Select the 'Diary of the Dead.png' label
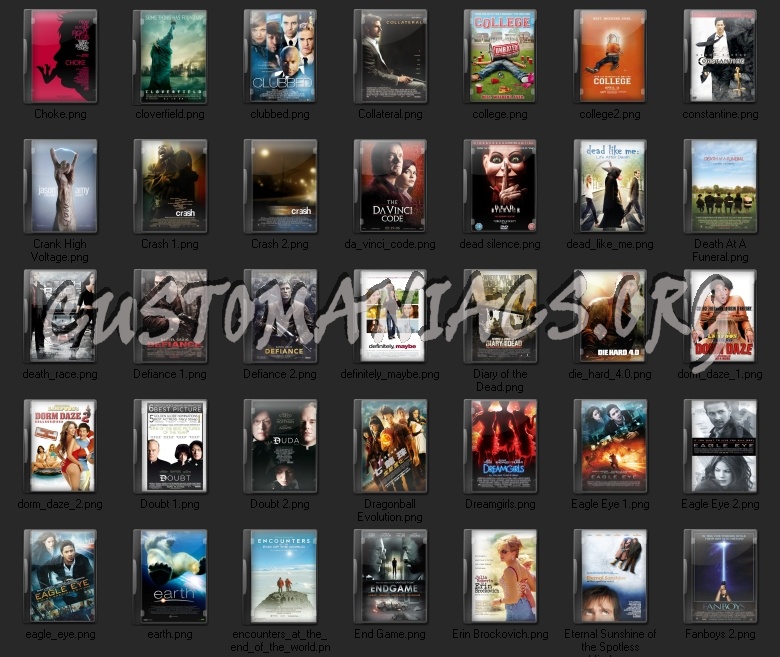The height and width of the screenshot is (657, 780). (500, 380)
